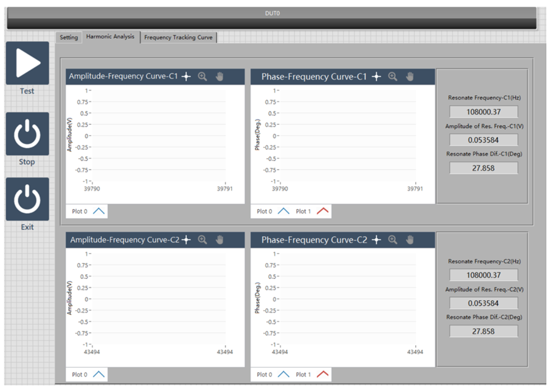The width and height of the screenshot is (553, 392).
Task: Open the Setting tab
Action: pyautogui.click(x=69, y=38)
